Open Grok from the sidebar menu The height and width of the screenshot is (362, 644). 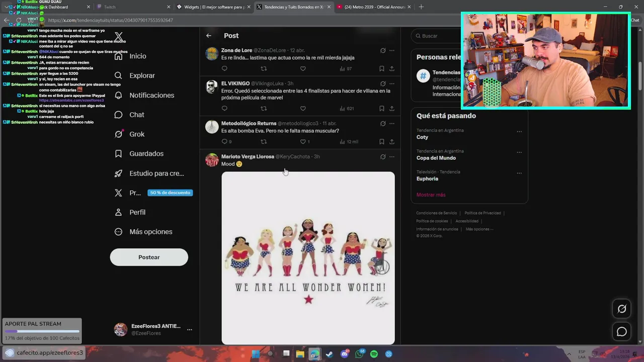pyautogui.click(x=129, y=134)
